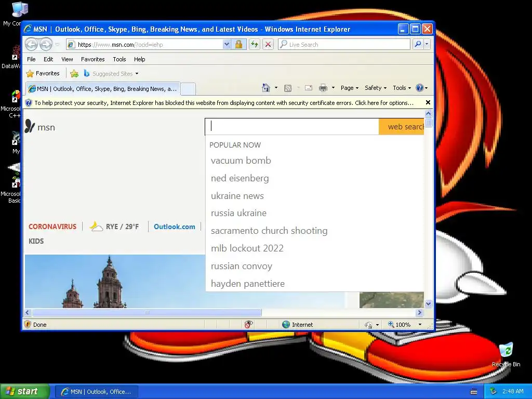Viewport: 532px width, 399px height.
Task: Click the address bar URL field
Action: pos(145,45)
